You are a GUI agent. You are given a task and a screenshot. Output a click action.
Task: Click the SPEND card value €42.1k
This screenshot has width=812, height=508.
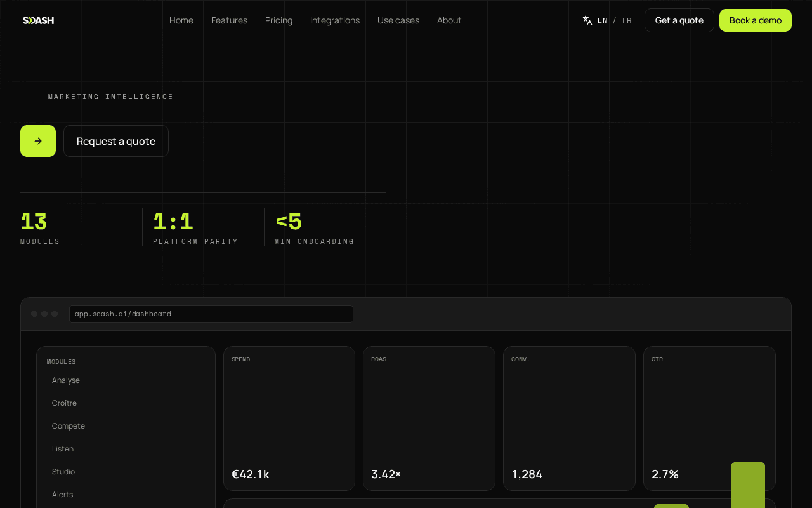click(x=251, y=474)
